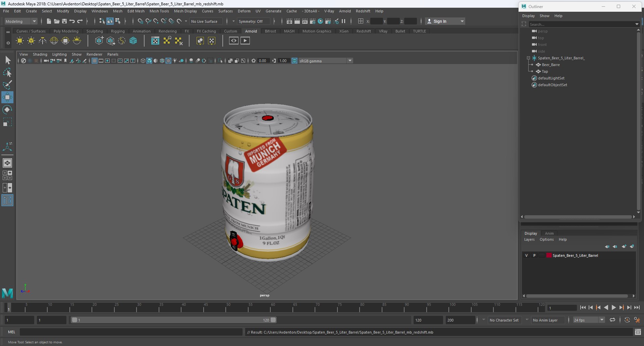
Task: Open the Mesh Tools menu
Action: [159, 11]
